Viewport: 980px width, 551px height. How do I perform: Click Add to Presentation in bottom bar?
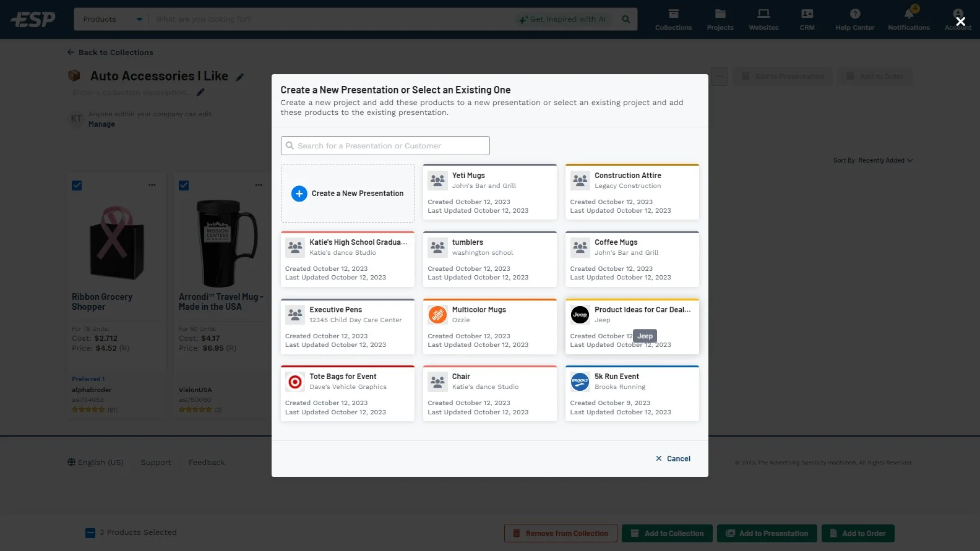point(767,534)
